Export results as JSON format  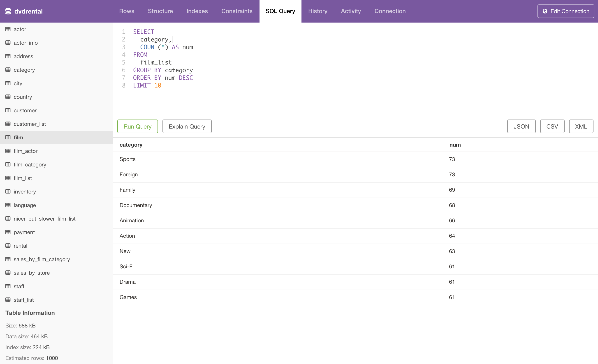(x=521, y=126)
